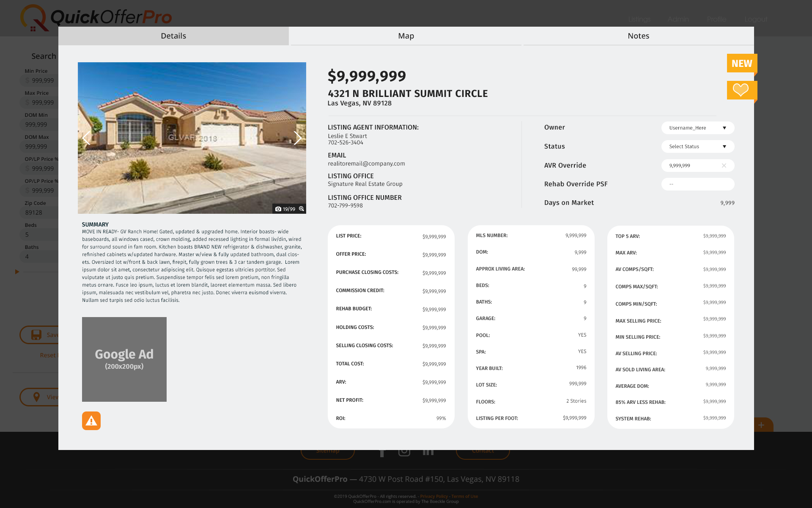The width and height of the screenshot is (812, 508).
Task: Switch to the Map tab
Action: pyautogui.click(x=406, y=36)
